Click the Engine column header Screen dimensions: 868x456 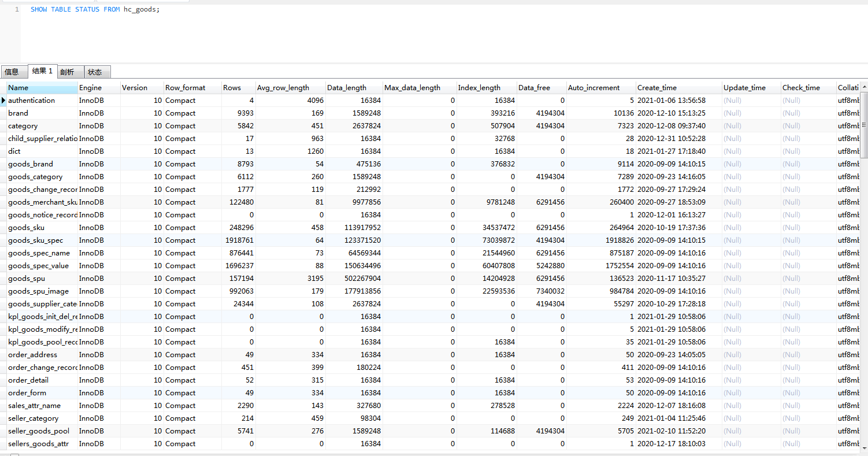(99, 88)
